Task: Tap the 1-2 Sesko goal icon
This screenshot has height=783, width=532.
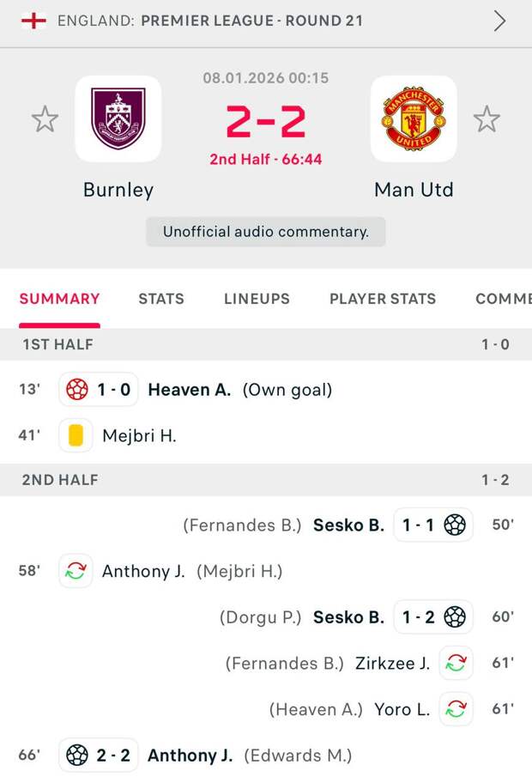Action: [455, 616]
